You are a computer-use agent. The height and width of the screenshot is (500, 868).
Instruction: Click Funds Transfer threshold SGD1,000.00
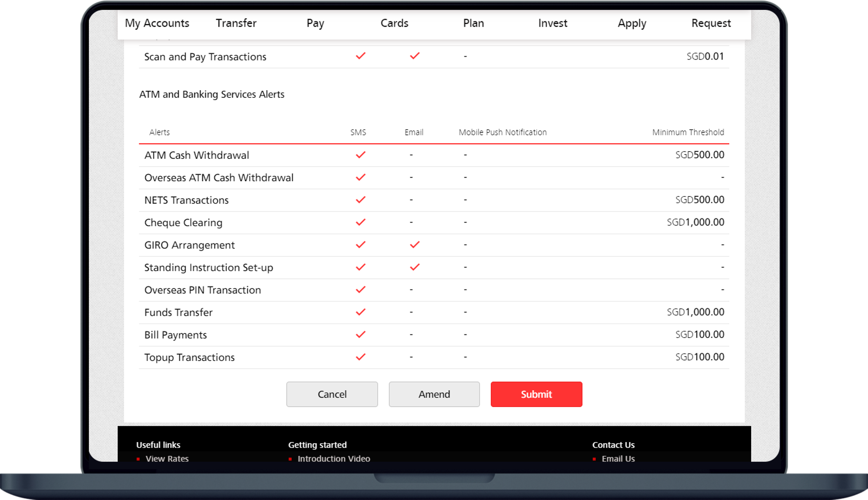696,312
